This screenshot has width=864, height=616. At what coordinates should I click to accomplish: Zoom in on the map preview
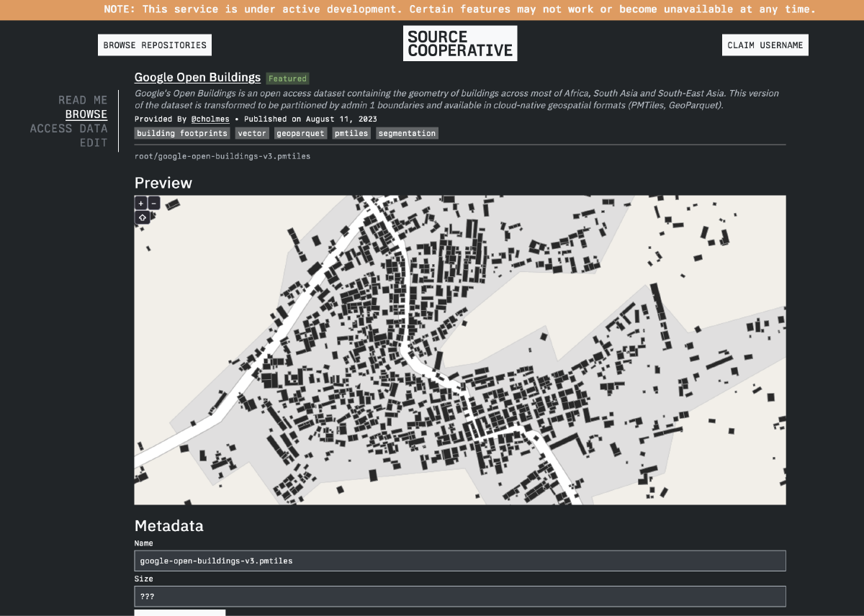140,202
